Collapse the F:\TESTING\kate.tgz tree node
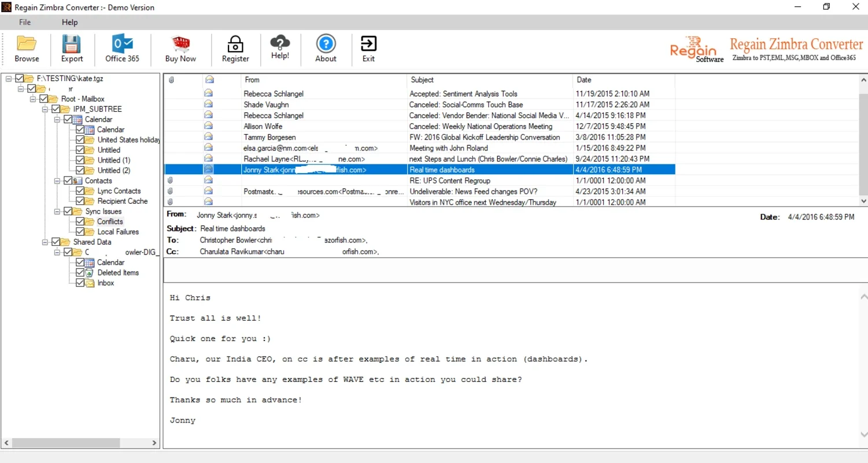Image resolution: width=868 pixels, height=463 pixels. [x=9, y=78]
